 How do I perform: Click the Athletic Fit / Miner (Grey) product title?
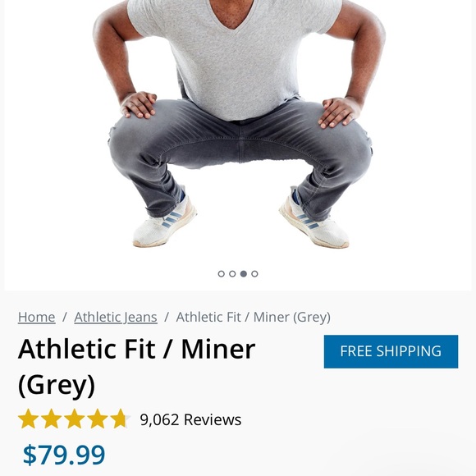[136, 367]
